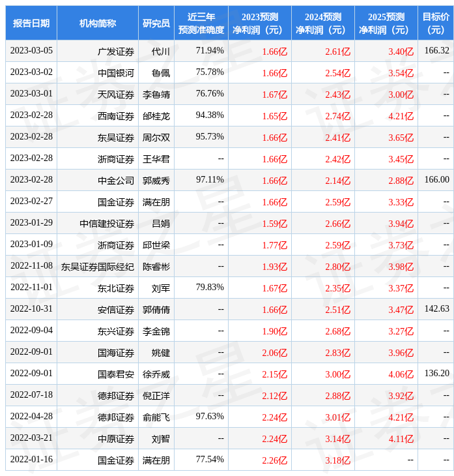This screenshot has height=476, width=454.
Task: Click 2025 forecast value 3.33亿
Action: pos(401,202)
